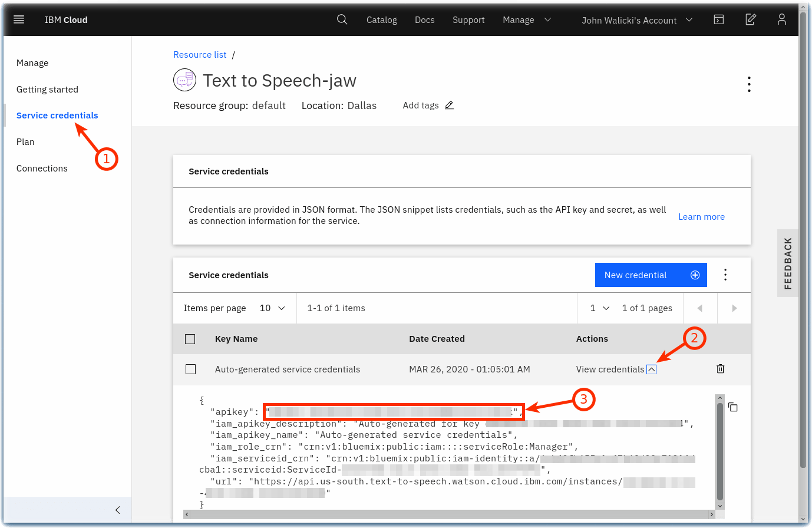Click the New credential button
This screenshot has height=528, width=812.
pos(651,275)
